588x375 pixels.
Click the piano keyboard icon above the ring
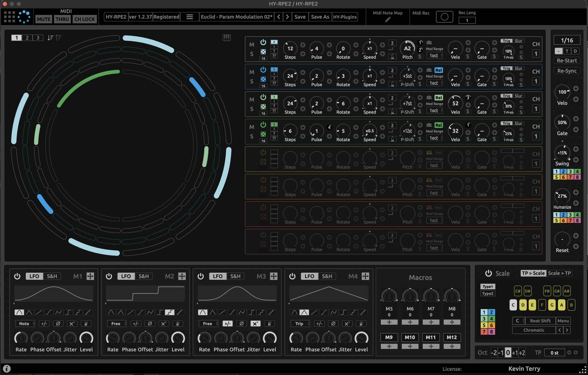click(226, 38)
